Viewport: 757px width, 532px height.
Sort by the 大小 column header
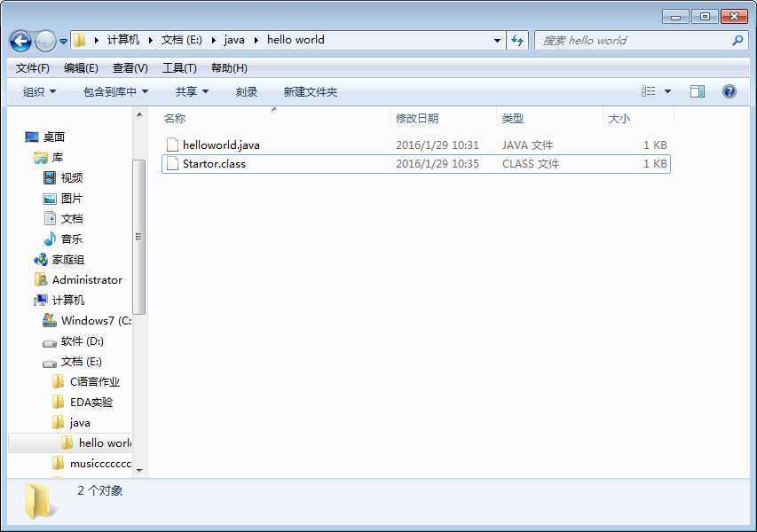click(x=638, y=119)
